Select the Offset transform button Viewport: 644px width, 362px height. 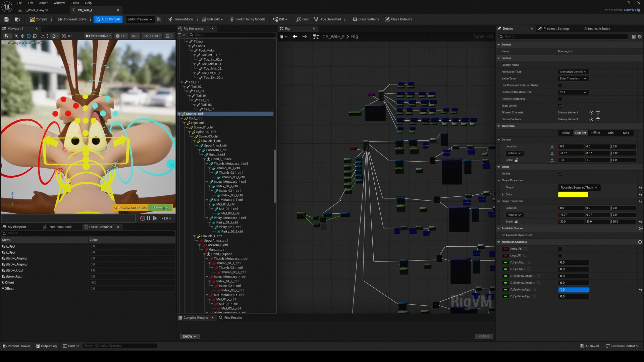tap(596, 133)
